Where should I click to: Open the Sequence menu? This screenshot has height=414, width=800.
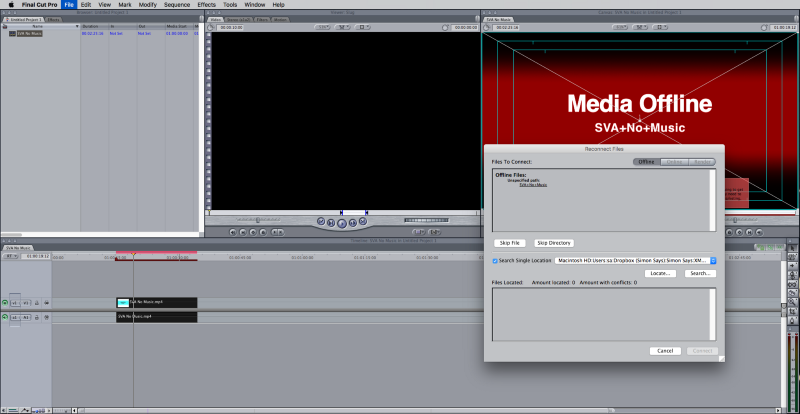[x=177, y=5]
